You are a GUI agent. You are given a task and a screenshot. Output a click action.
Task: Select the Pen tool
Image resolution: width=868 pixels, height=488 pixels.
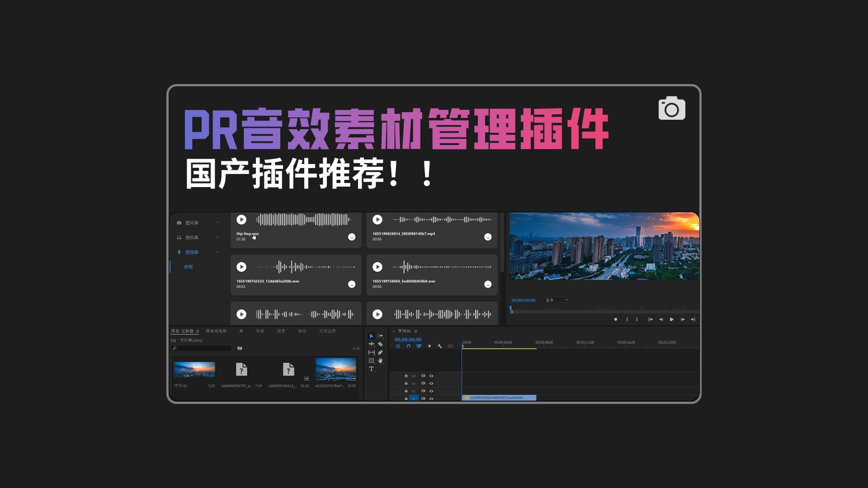click(x=380, y=352)
